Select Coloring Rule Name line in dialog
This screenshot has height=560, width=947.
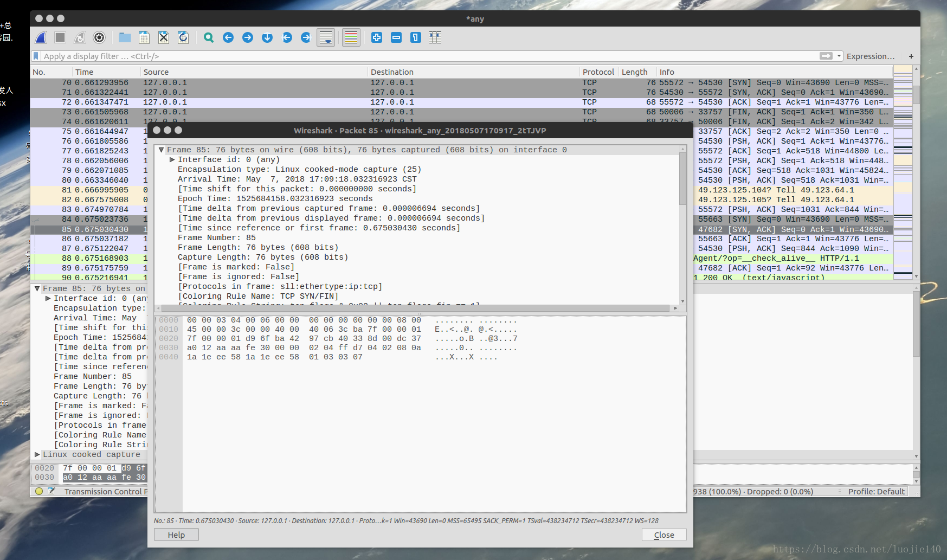(258, 296)
